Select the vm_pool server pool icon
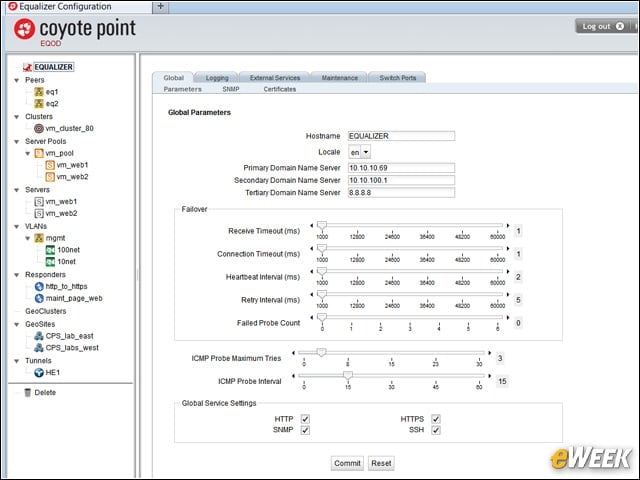The image size is (640, 480). (39, 153)
